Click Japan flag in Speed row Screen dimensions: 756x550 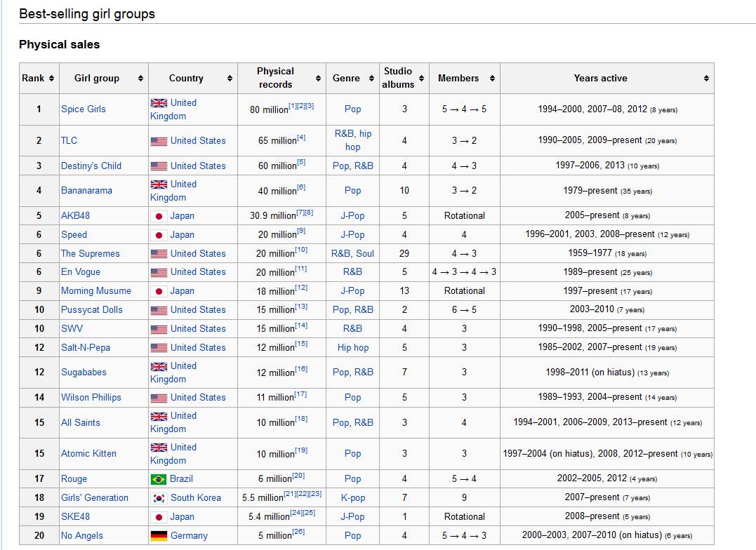pos(159,235)
